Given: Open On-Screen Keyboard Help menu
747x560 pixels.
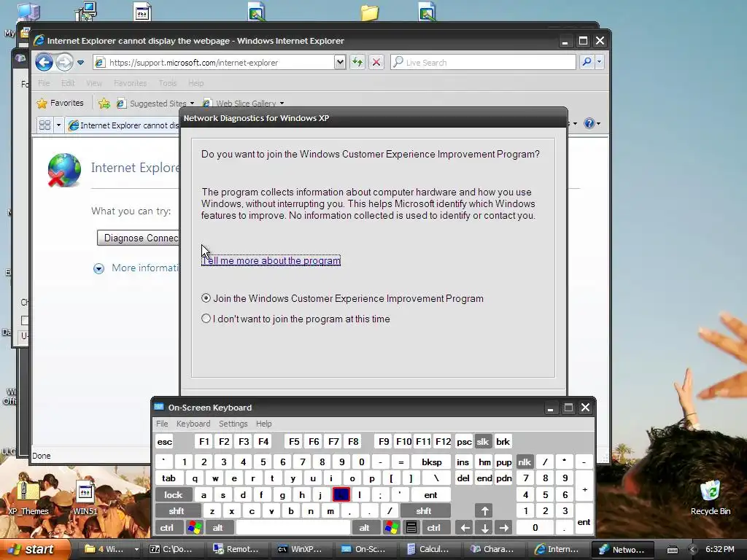Looking at the screenshot, I should (263, 424).
